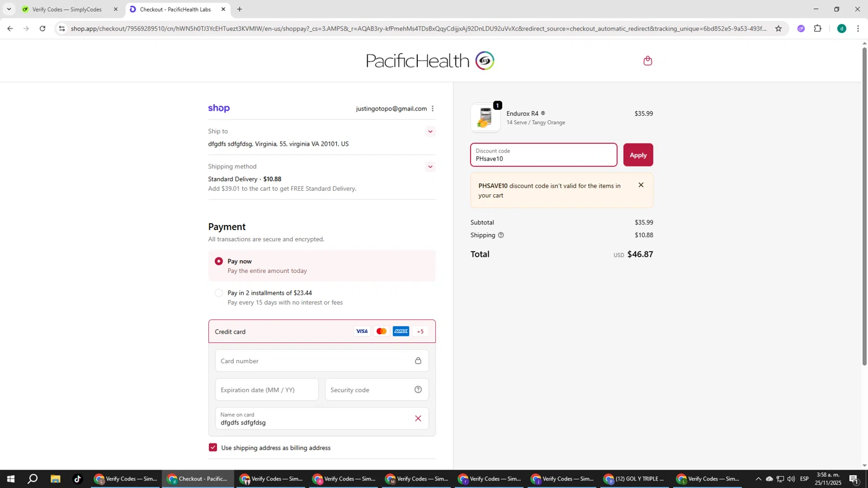Viewport: 868px width, 488px height.
Task: Open the shopping bag cart icon
Action: (648, 61)
